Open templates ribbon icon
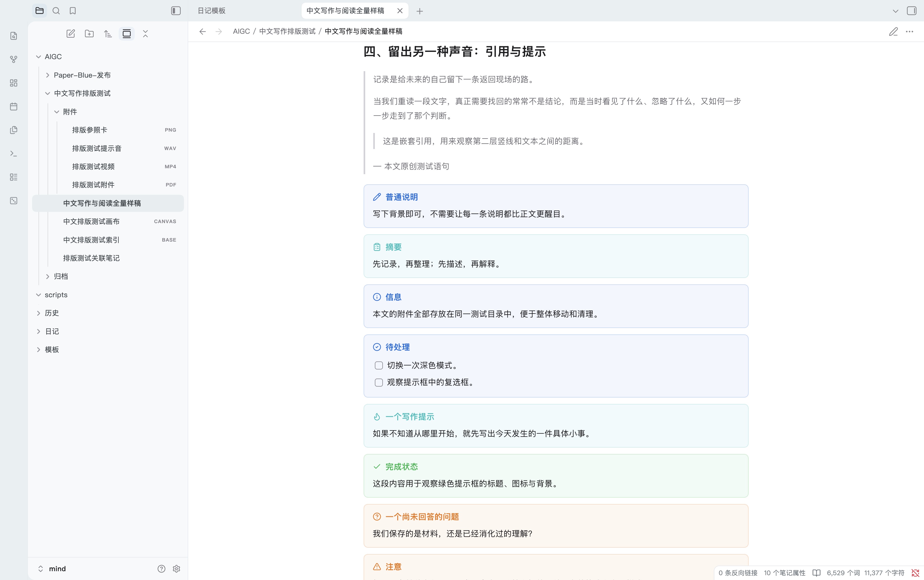This screenshot has height=580, width=924. (x=14, y=130)
